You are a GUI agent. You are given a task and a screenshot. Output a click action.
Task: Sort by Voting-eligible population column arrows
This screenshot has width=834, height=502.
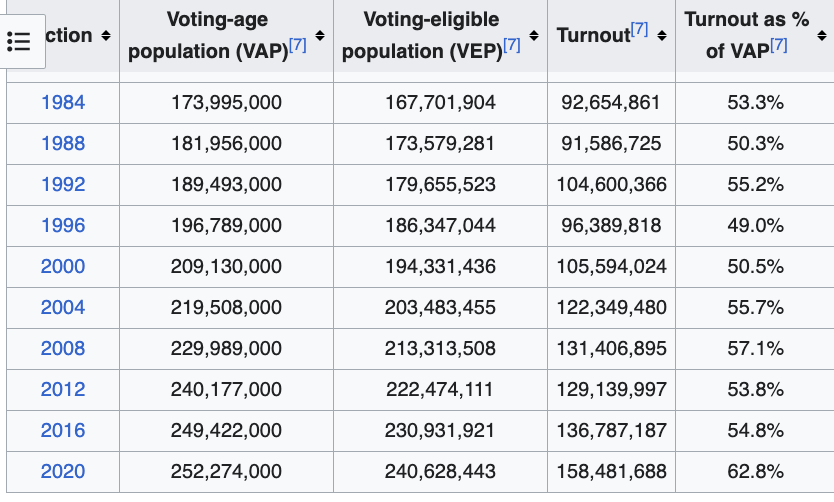click(x=534, y=36)
